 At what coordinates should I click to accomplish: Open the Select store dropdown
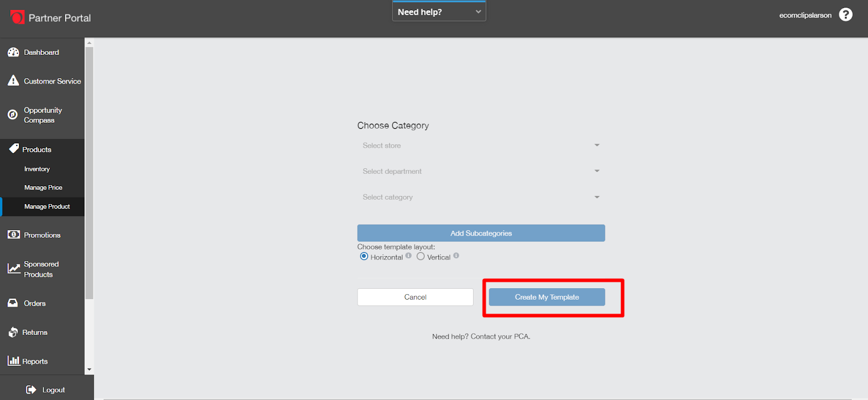pyautogui.click(x=481, y=145)
